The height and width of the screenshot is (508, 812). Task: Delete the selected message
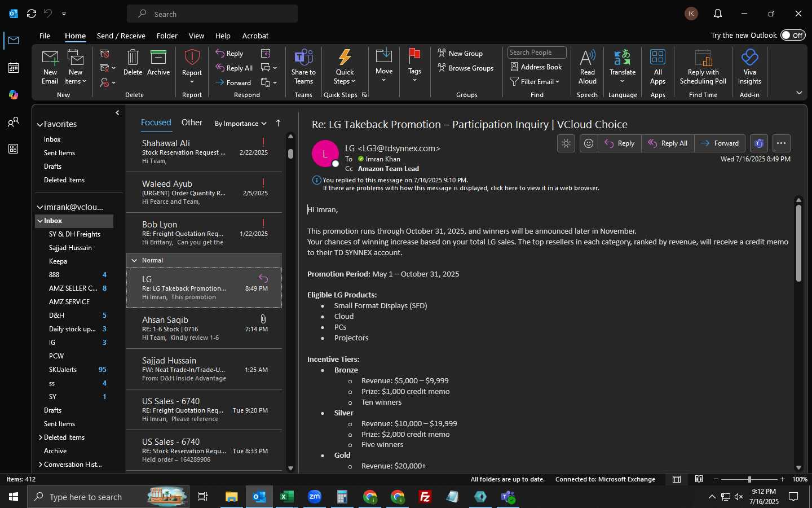[x=133, y=63]
